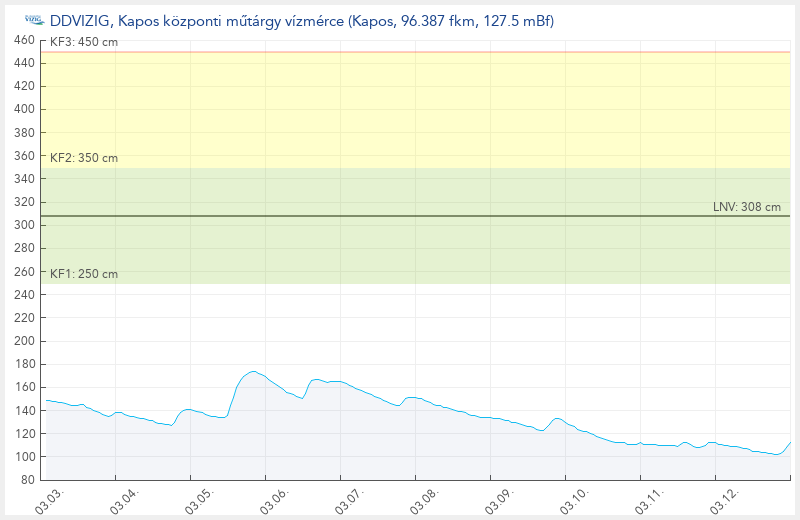Click the 460 value on the y-axis

click(24, 40)
